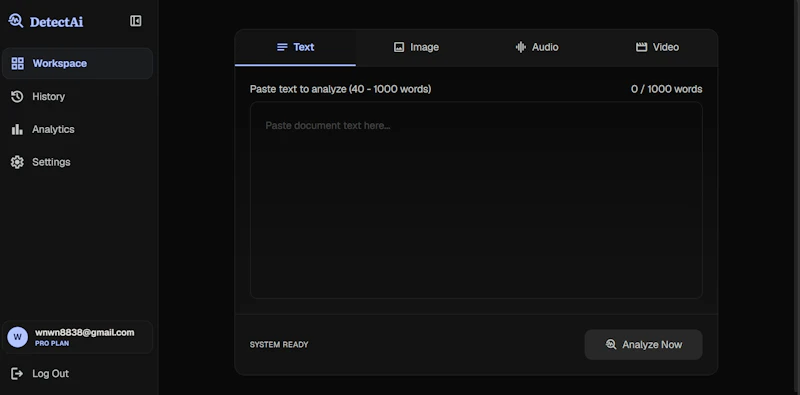
Task: Click the Audio tab waveform icon
Action: coord(520,47)
